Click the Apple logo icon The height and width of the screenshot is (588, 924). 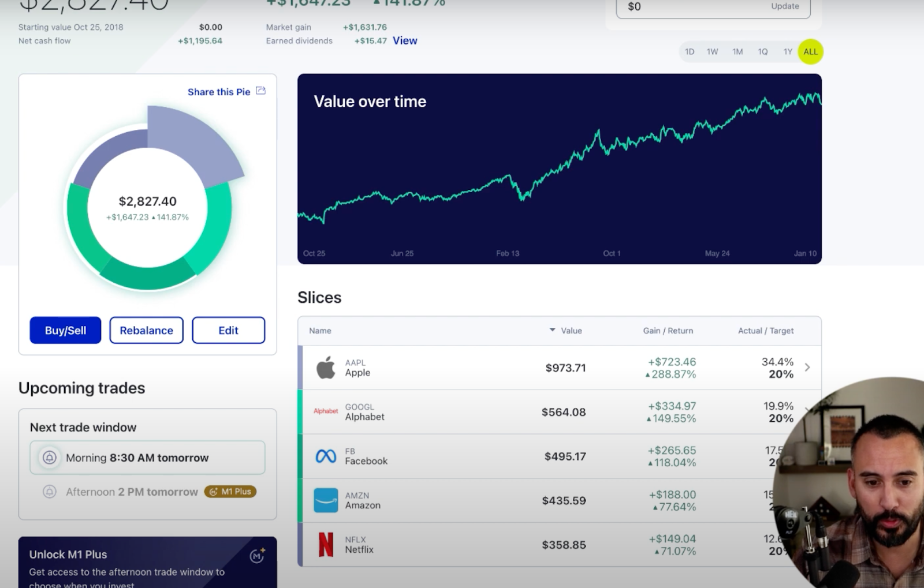click(x=326, y=368)
